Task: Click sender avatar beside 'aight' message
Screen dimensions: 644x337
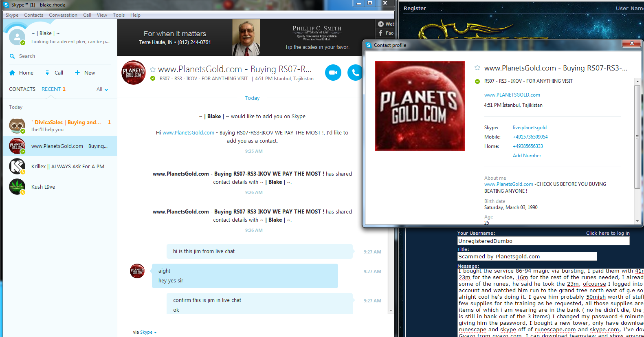Action: [x=137, y=271]
